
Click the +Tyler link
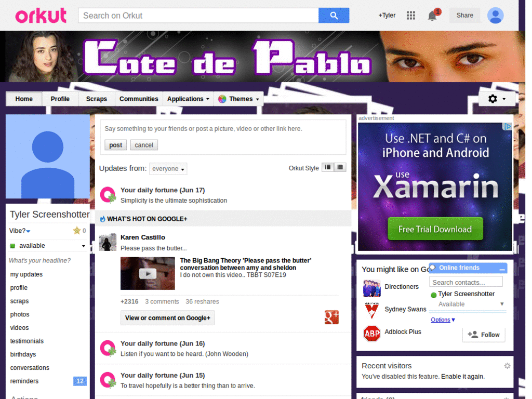point(387,15)
